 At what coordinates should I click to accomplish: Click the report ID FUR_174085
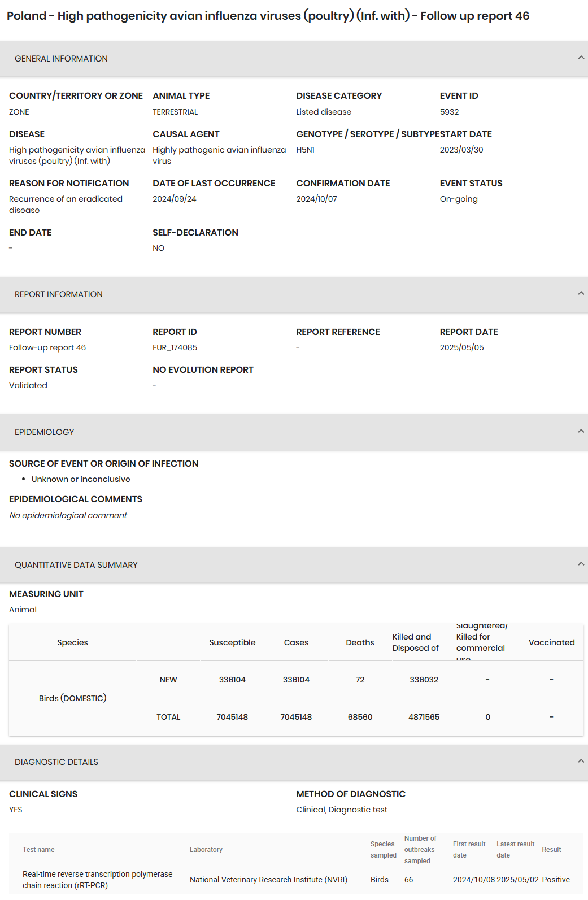[x=175, y=347]
